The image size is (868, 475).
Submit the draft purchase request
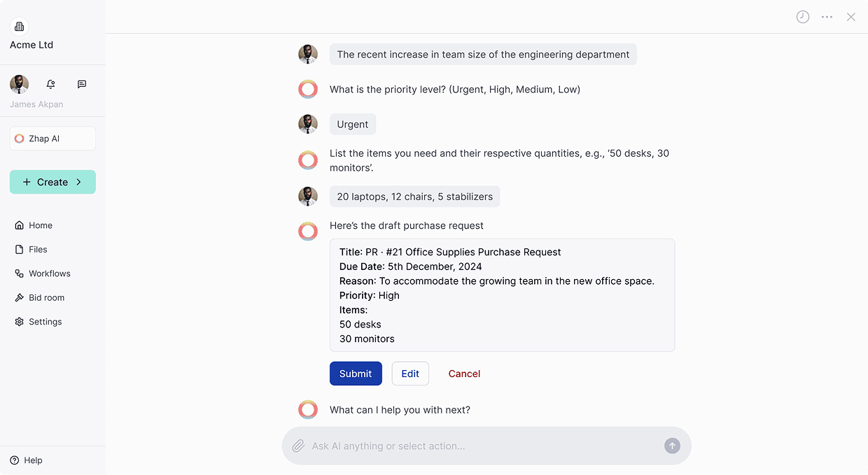[356, 374]
